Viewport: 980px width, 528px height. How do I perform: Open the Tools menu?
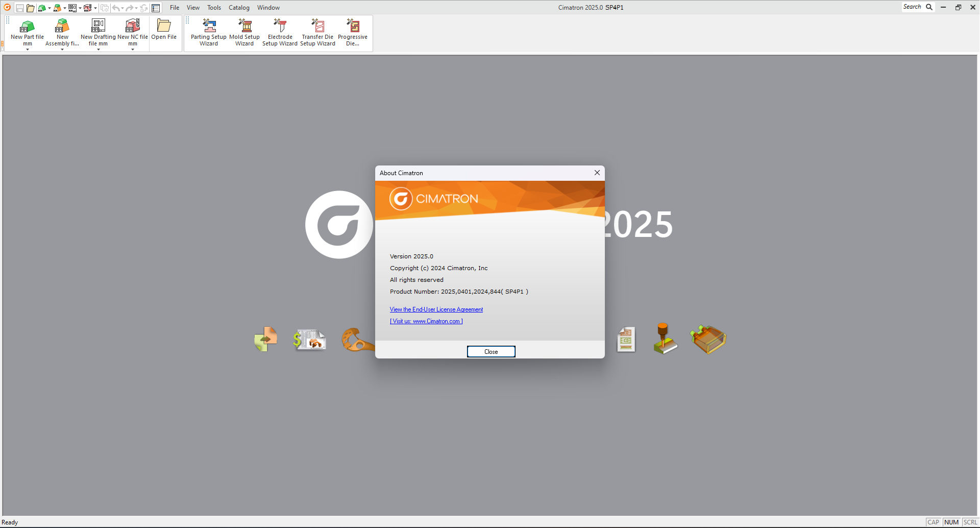(214, 8)
